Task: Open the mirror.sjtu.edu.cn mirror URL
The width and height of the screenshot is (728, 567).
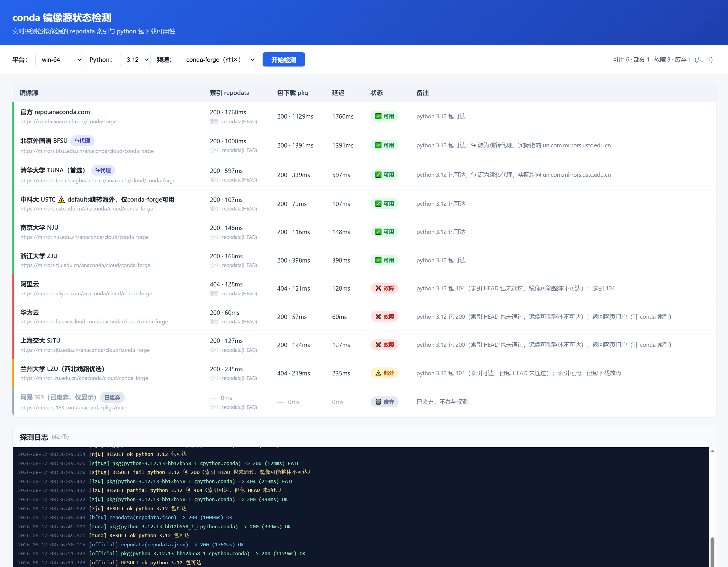Action: pyautogui.click(x=85, y=350)
